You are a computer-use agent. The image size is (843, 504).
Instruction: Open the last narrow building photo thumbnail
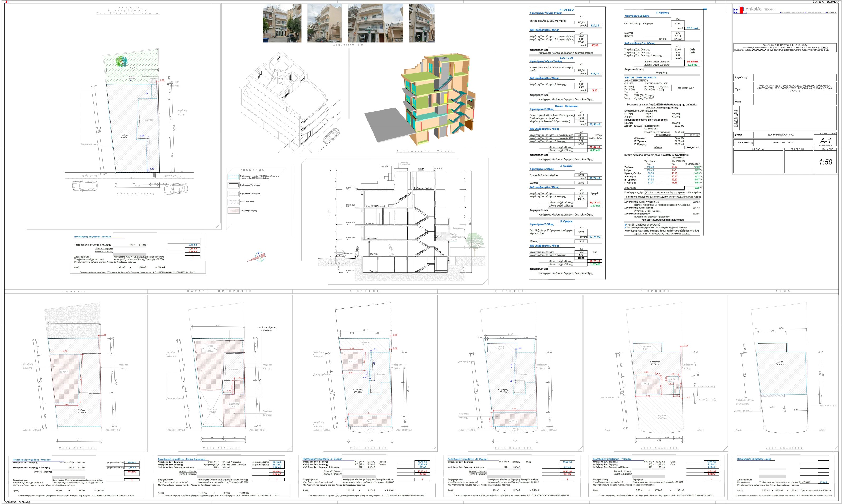(x=421, y=23)
